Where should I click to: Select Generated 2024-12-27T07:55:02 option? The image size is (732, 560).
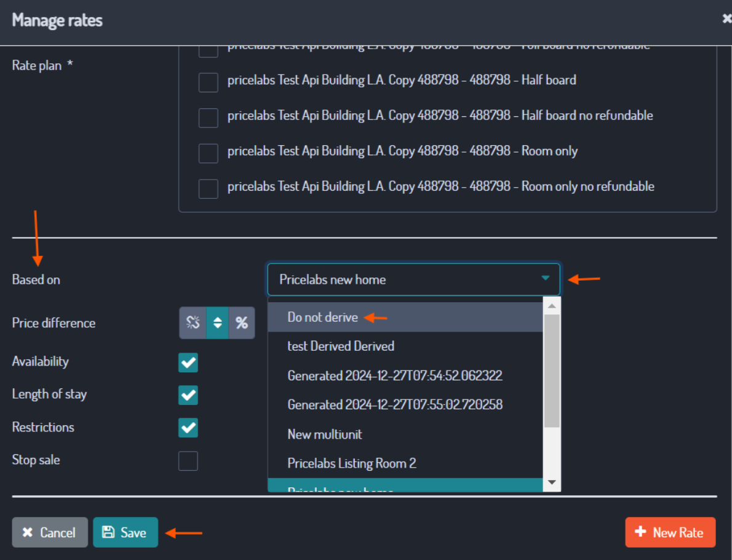point(405,404)
